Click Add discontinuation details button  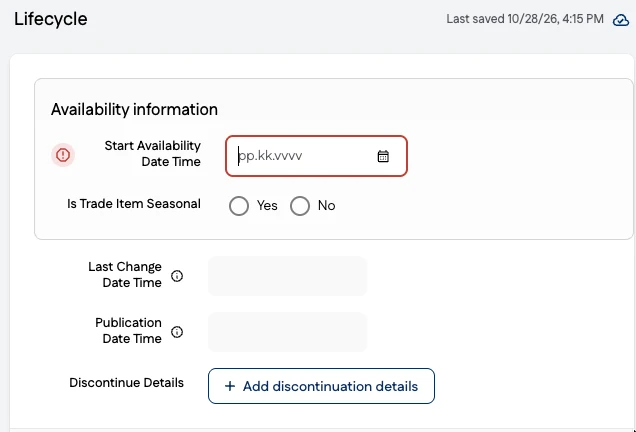pyautogui.click(x=321, y=386)
